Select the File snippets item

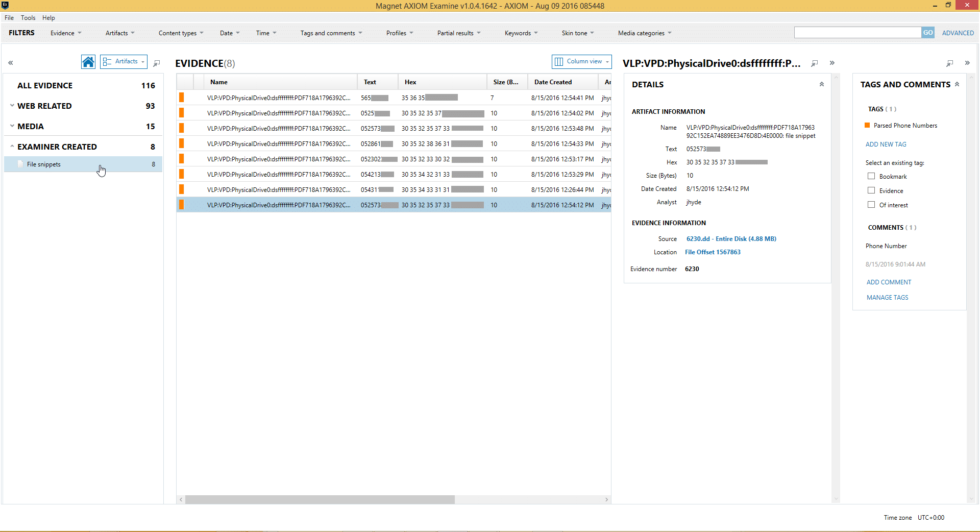(x=83, y=164)
